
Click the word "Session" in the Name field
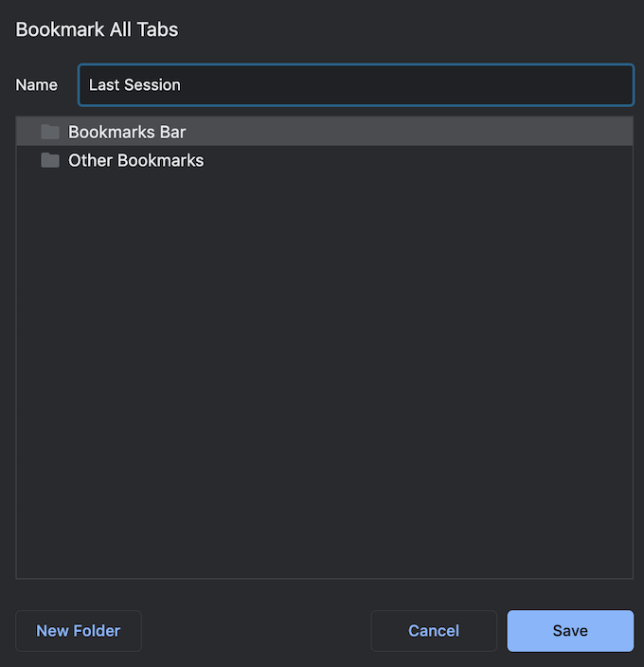(152, 84)
